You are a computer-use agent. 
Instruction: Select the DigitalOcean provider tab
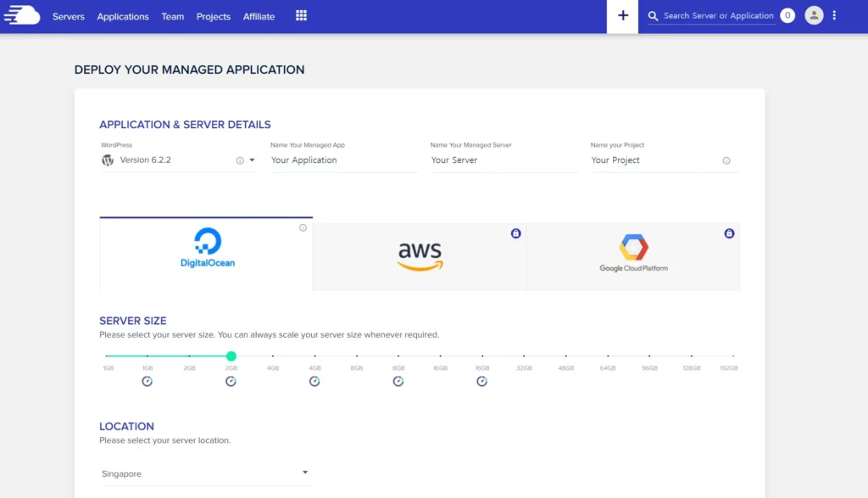click(x=206, y=254)
